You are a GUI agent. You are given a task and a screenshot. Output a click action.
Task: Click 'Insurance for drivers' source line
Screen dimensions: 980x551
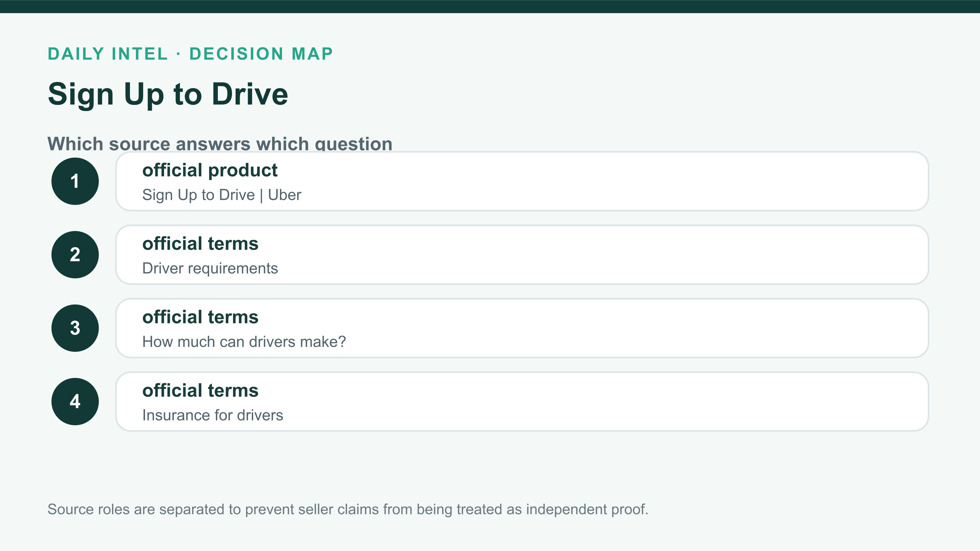tap(213, 415)
